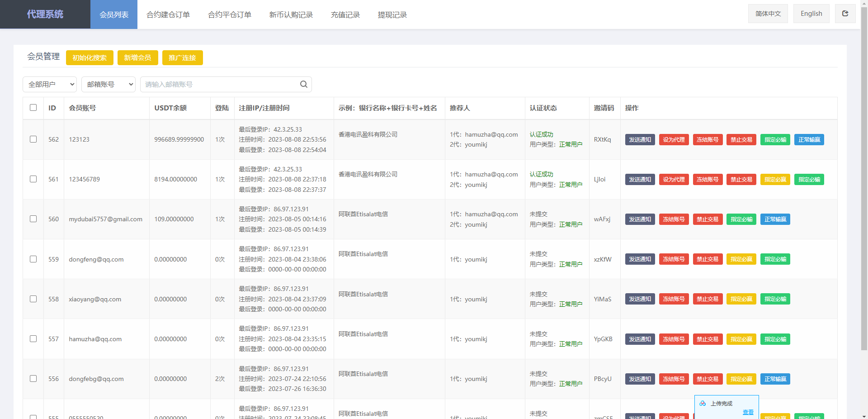The image size is (868, 419).
Task: Switch language to English
Action: pos(811,14)
